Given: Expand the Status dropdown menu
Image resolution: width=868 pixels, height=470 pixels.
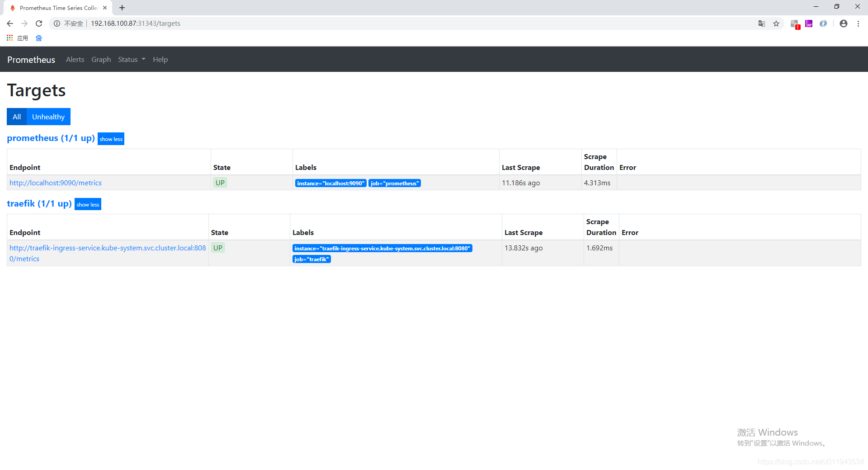Looking at the screenshot, I should pyautogui.click(x=132, y=60).
